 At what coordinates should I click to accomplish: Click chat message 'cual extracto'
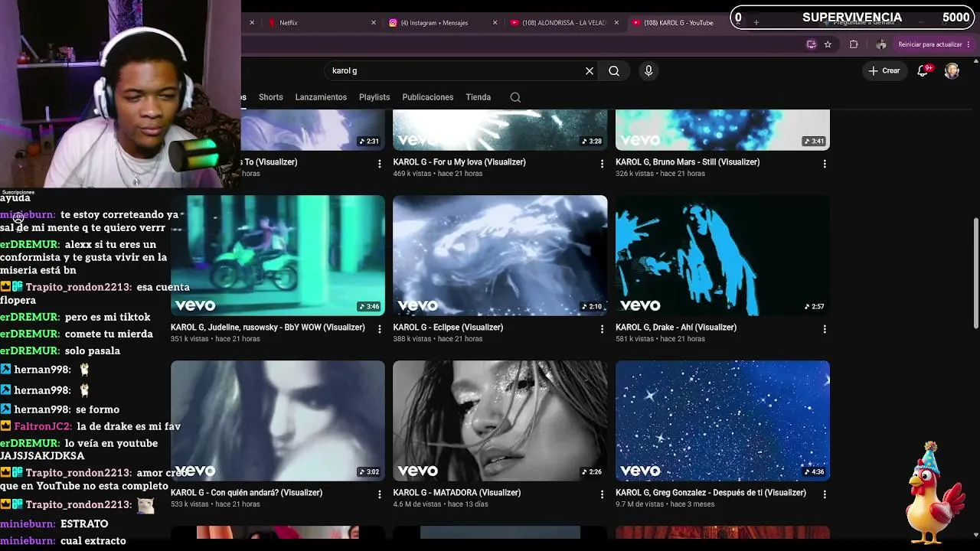click(93, 541)
